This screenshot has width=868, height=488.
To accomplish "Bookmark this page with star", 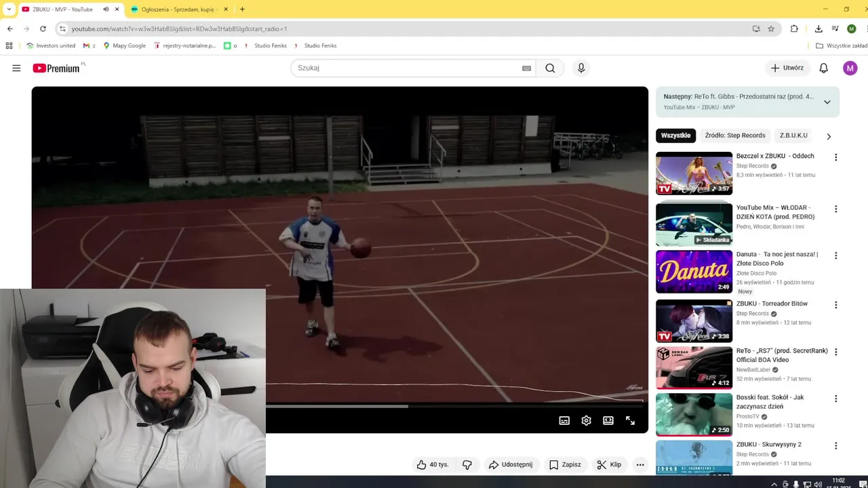I will click(771, 28).
